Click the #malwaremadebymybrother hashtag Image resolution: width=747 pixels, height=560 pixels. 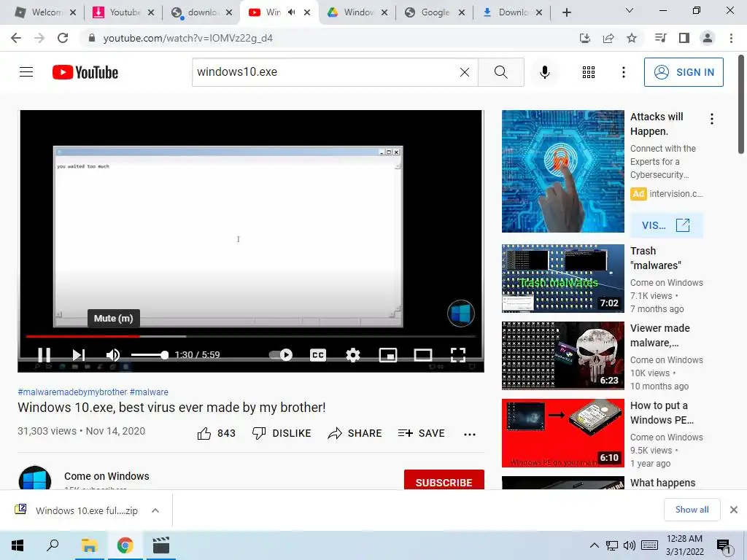tap(72, 392)
